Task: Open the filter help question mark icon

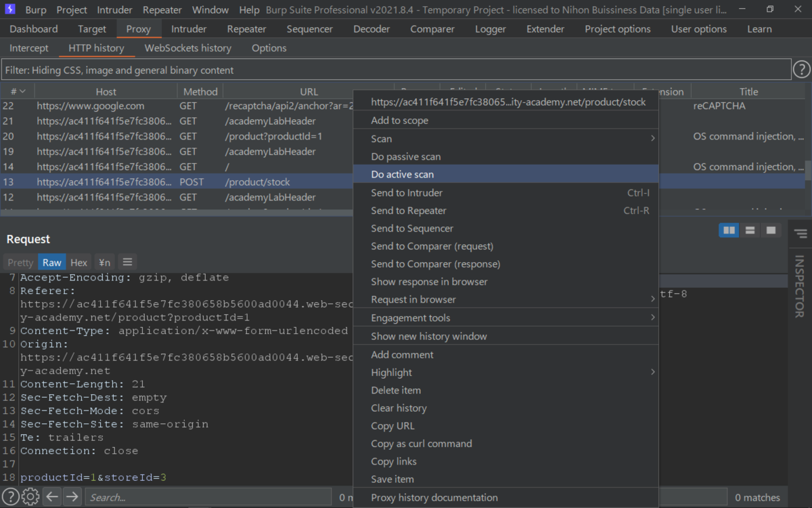Action: pyautogui.click(x=801, y=70)
